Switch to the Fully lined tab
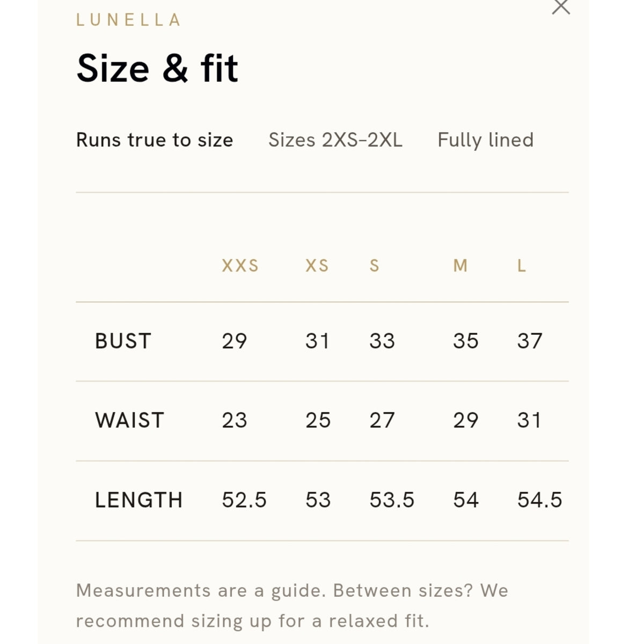The height and width of the screenshot is (644, 644). pyautogui.click(x=486, y=140)
